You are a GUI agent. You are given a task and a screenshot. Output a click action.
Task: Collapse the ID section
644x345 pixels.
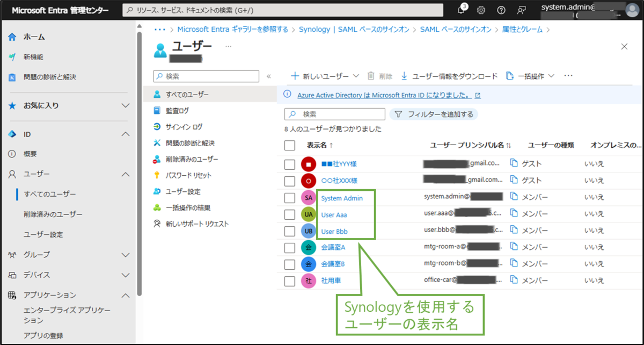[x=126, y=134]
